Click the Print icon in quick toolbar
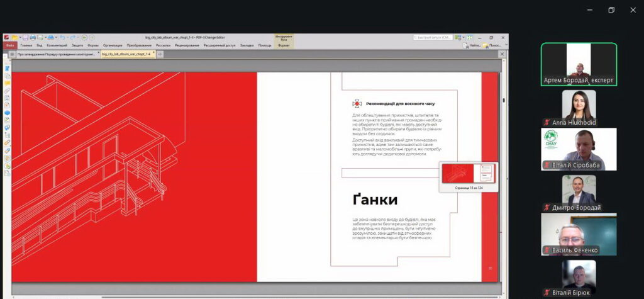Viewport: 644px width, 299px height. point(33,37)
